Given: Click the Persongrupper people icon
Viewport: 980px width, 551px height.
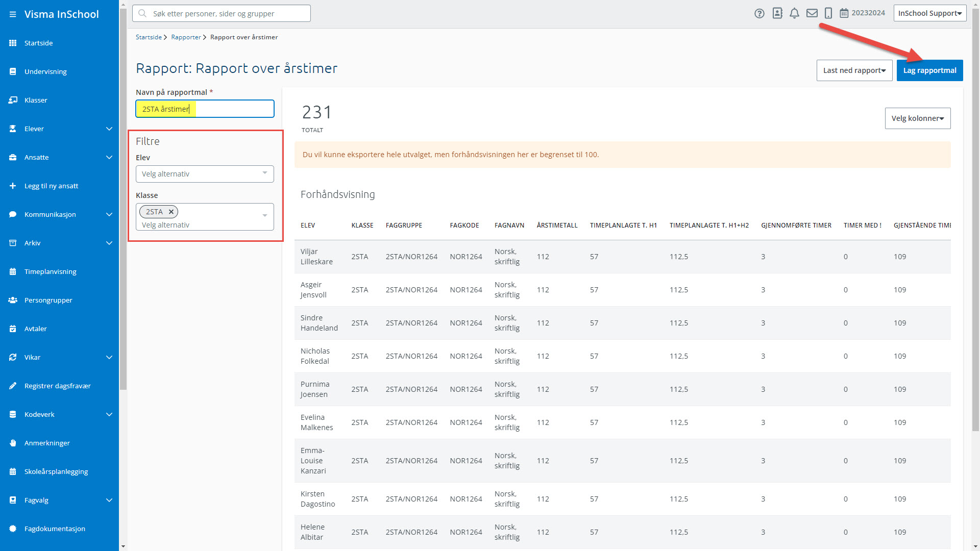Looking at the screenshot, I should (x=13, y=300).
